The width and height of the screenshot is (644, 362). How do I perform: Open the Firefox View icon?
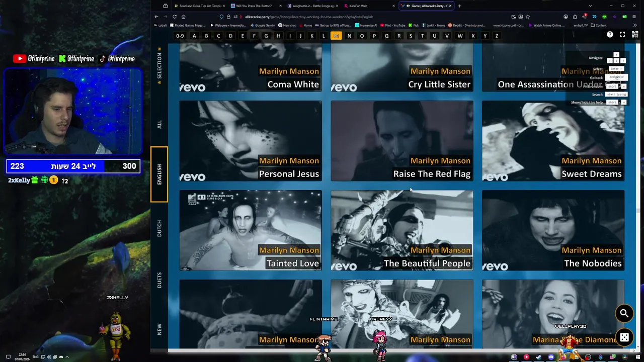166,6
